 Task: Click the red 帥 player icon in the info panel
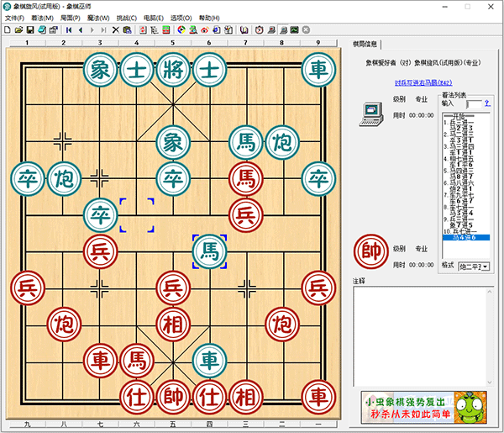(370, 251)
